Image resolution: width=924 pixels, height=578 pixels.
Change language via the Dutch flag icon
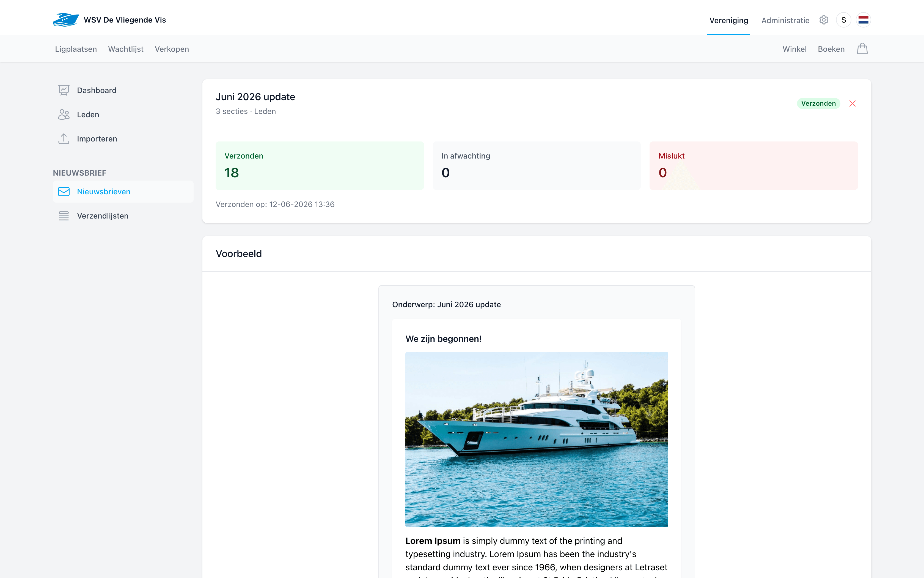coord(863,20)
